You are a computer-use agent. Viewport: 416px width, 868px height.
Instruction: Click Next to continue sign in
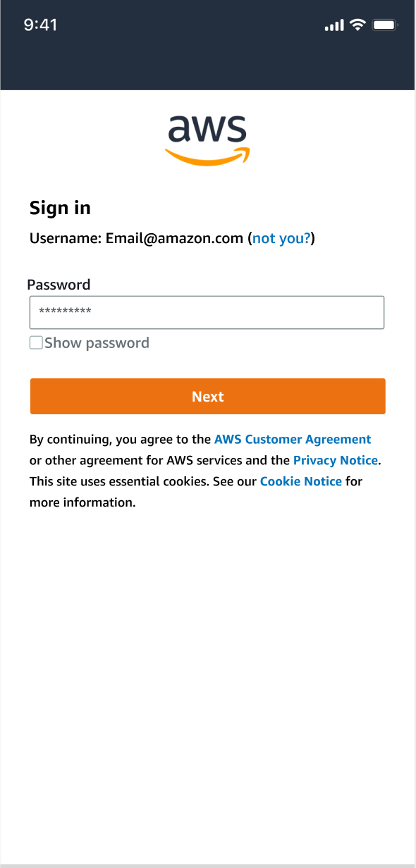(x=207, y=396)
